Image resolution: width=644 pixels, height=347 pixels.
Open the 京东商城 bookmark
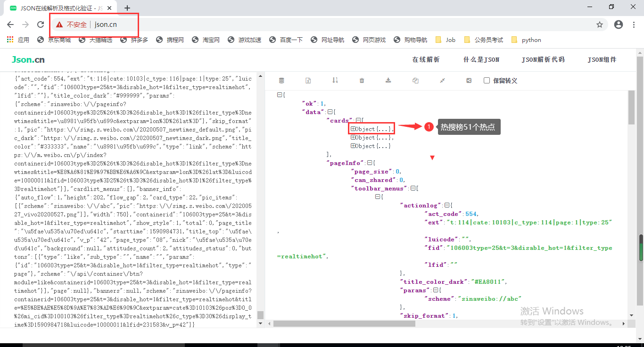click(54, 40)
